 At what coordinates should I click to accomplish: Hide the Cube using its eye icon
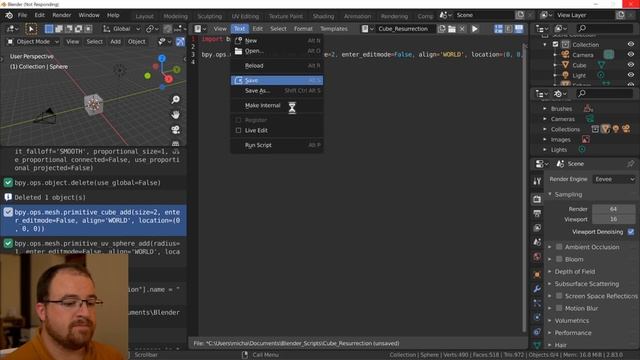click(631, 65)
